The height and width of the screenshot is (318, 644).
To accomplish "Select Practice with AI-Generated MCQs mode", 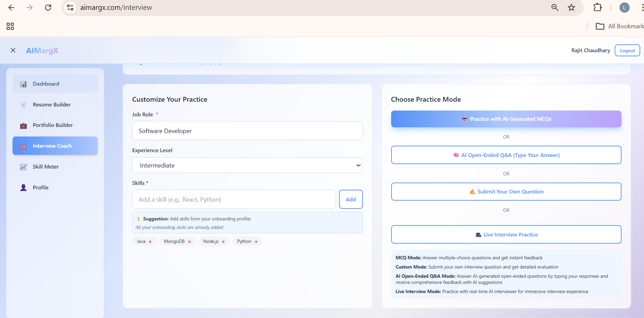I will [506, 119].
